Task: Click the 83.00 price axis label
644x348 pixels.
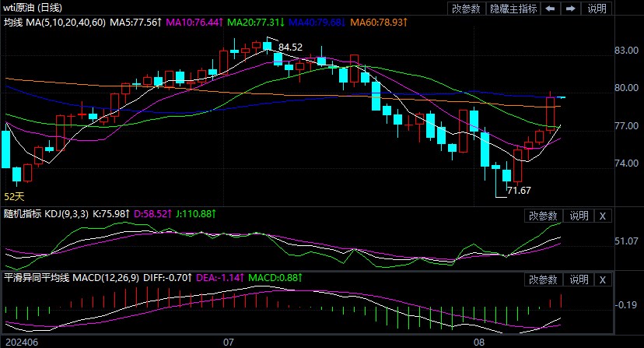Action: pyautogui.click(x=626, y=50)
